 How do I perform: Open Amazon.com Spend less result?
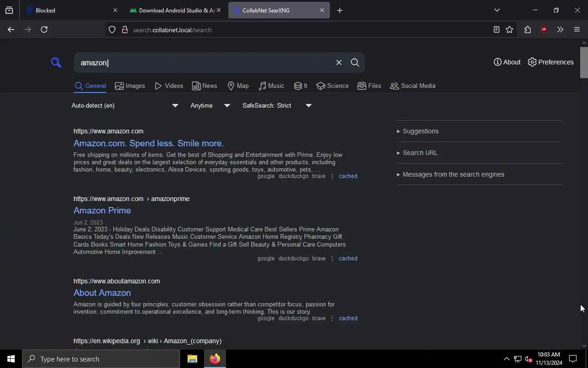148,143
